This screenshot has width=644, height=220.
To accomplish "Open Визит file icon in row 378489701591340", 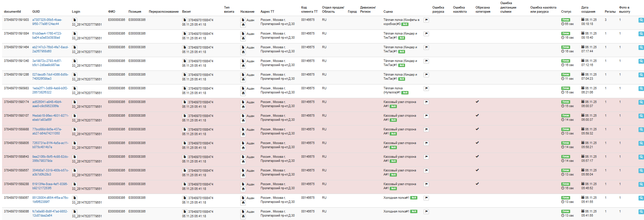I will pyautogui.click(x=185, y=61).
